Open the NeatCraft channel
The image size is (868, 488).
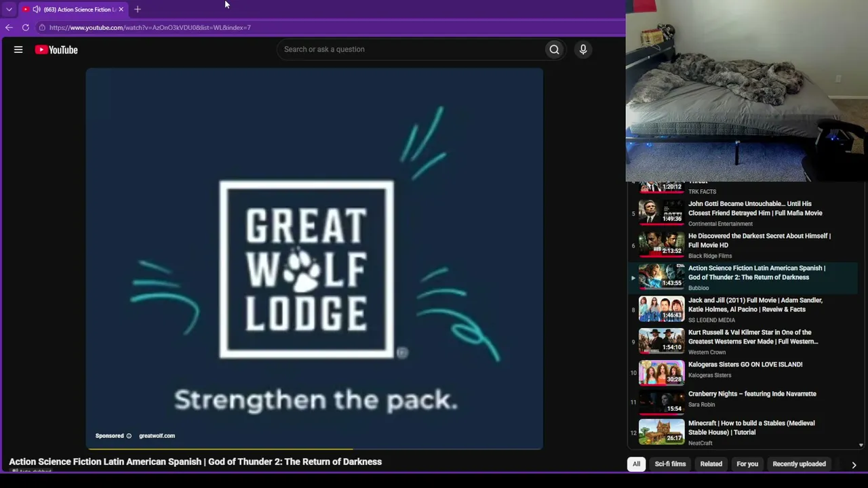click(701, 443)
